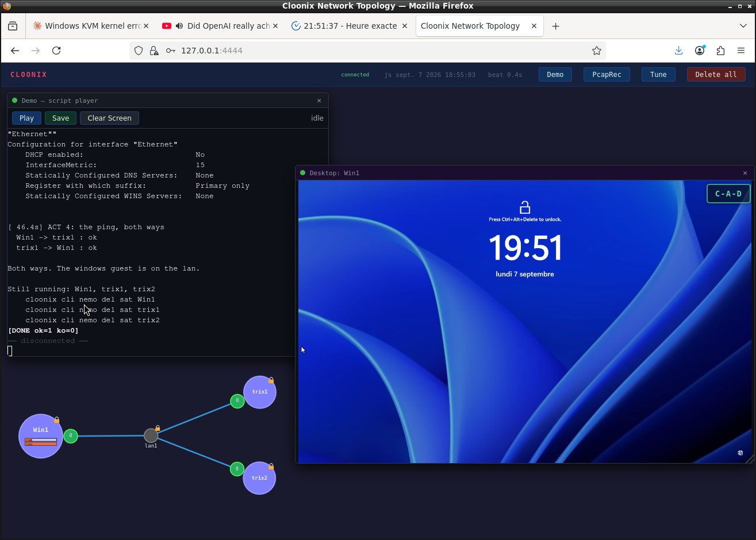Viewport: 756px width, 540px height.
Task: Bookmark this page with the star icon
Action: [597, 51]
